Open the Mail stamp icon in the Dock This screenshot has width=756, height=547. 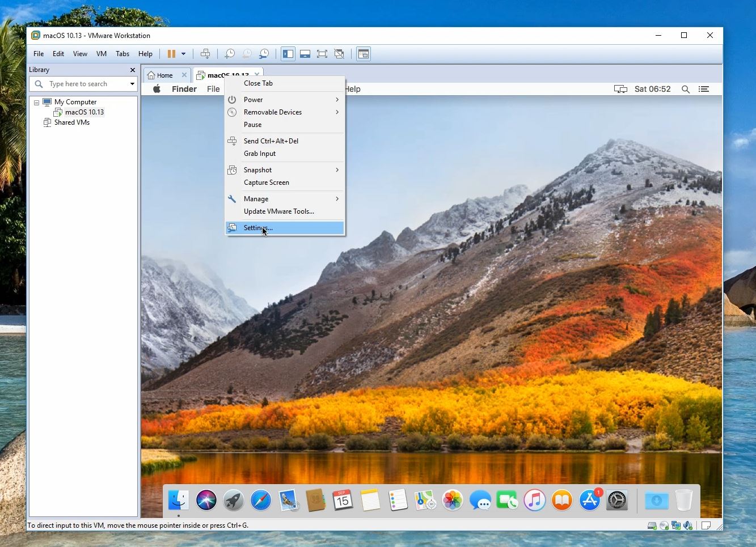(x=289, y=500)
